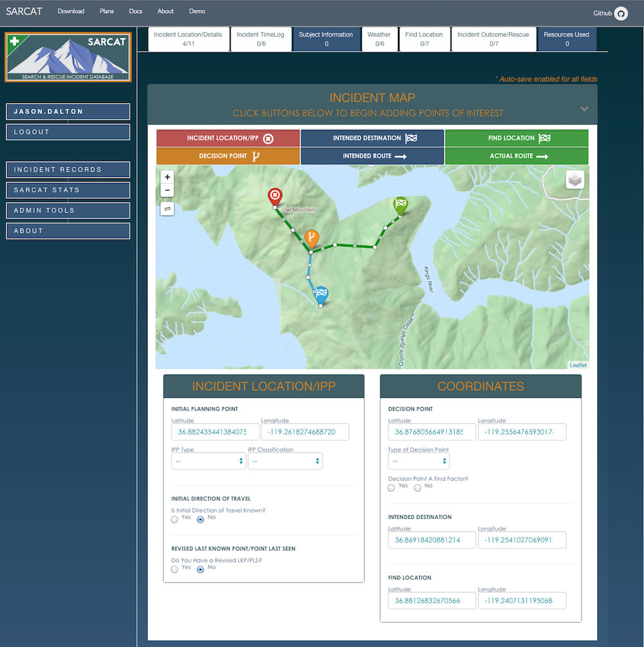This screenshot has width=644, height=647.
Task: Open the Incident TimeLog tab
Action: pyautogui.click(x=261, y=39)
